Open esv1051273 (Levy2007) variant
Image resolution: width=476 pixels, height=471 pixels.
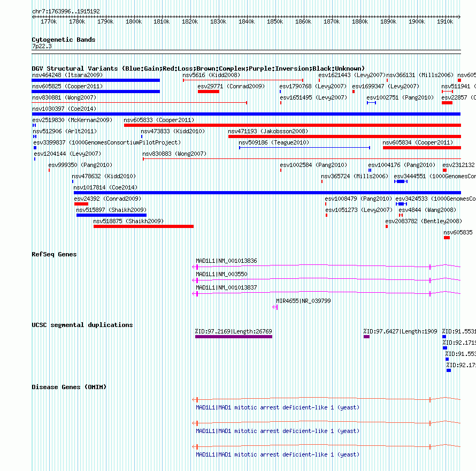coord(359,210)
